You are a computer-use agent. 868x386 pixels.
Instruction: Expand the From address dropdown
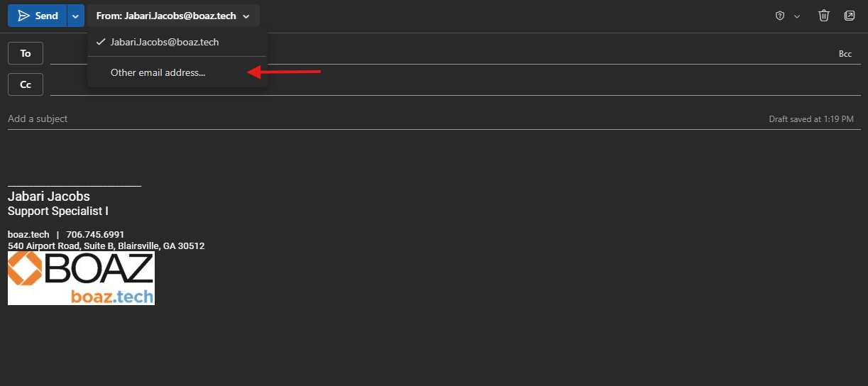pyautogui.click(x=173, y=16)
